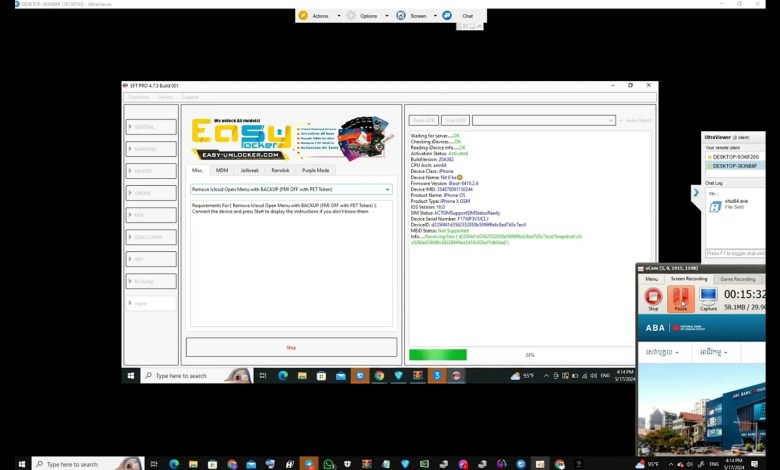Expand the Options dropdown in UltraViewer toolbar
This screenshot has height=470, width=780.
pos(386,16)
